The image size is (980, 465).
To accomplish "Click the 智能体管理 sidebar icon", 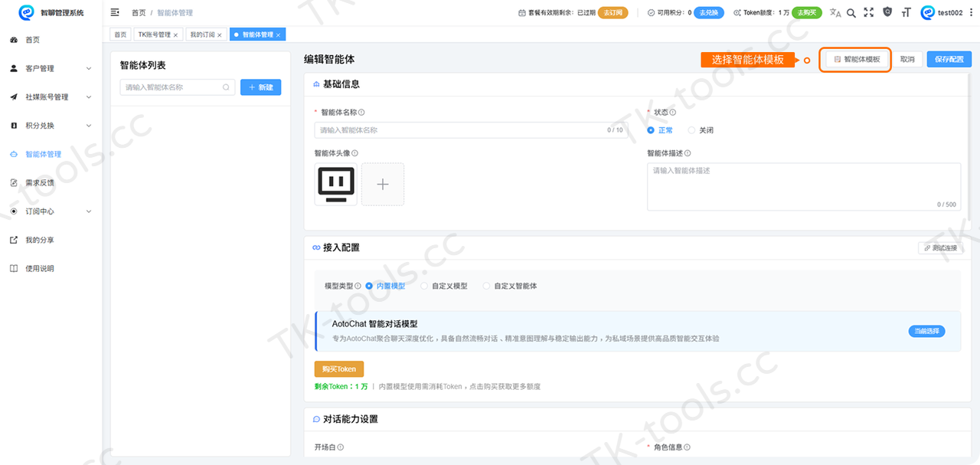I will [x=14, y=154].
